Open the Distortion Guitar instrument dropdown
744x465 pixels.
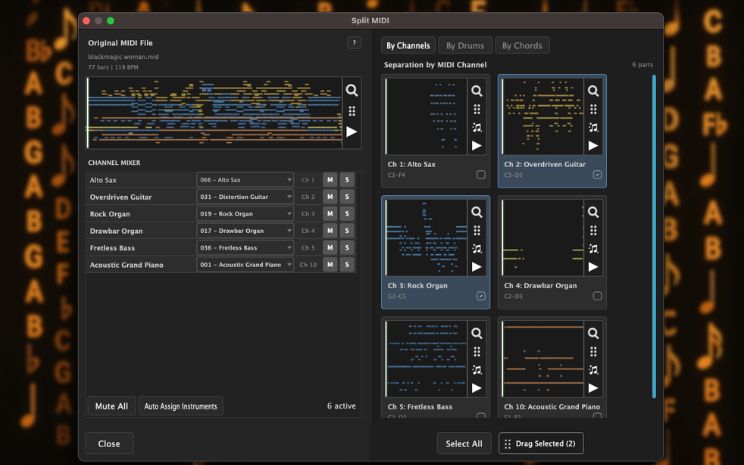point(245,197)
